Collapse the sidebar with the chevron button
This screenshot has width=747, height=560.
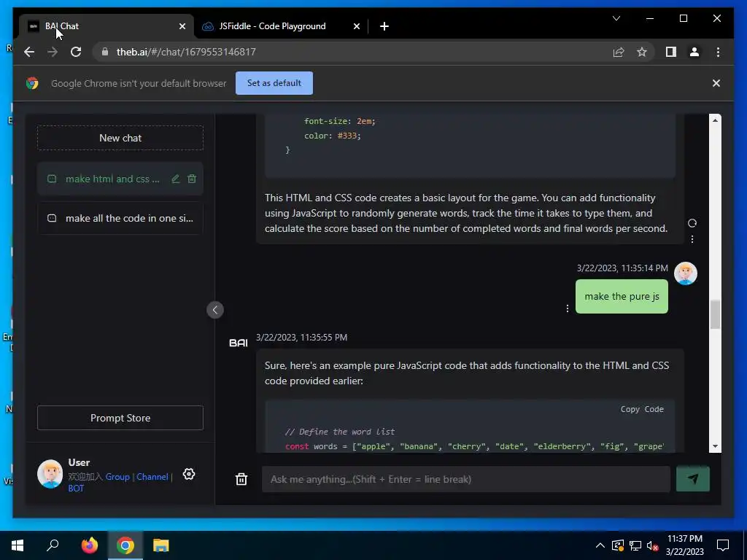(215, 310)
